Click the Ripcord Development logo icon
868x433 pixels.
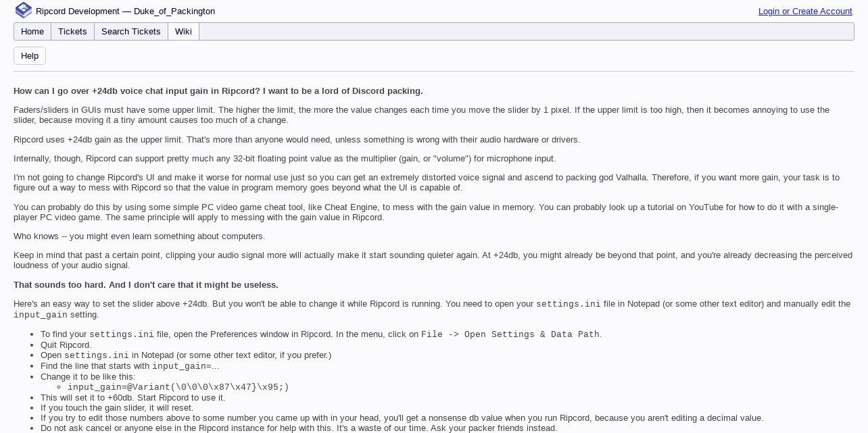click(x=24, y=10)
